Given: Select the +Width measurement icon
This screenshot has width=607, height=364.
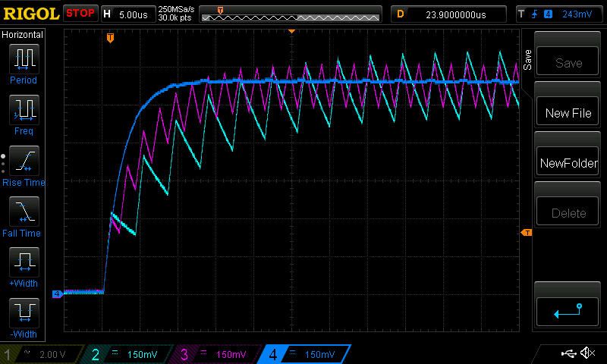Looking at the screenshot, I should coord(24,262).
